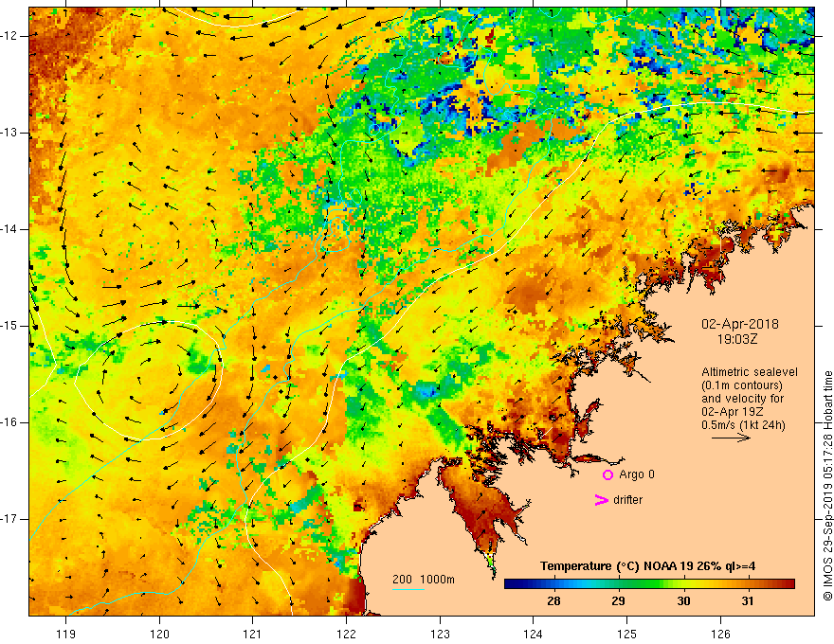834x644 pixels.
Task: Click the 'Argo 0' legend label
Action: click(x=637, y=474)
